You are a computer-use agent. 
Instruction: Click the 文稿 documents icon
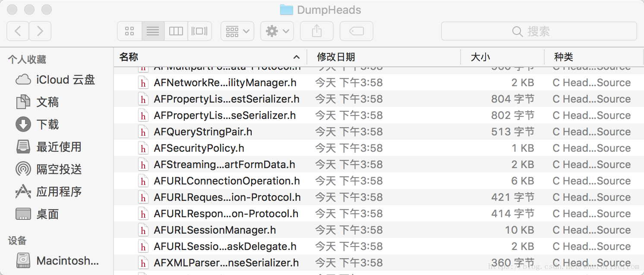(x=23, y=102)
